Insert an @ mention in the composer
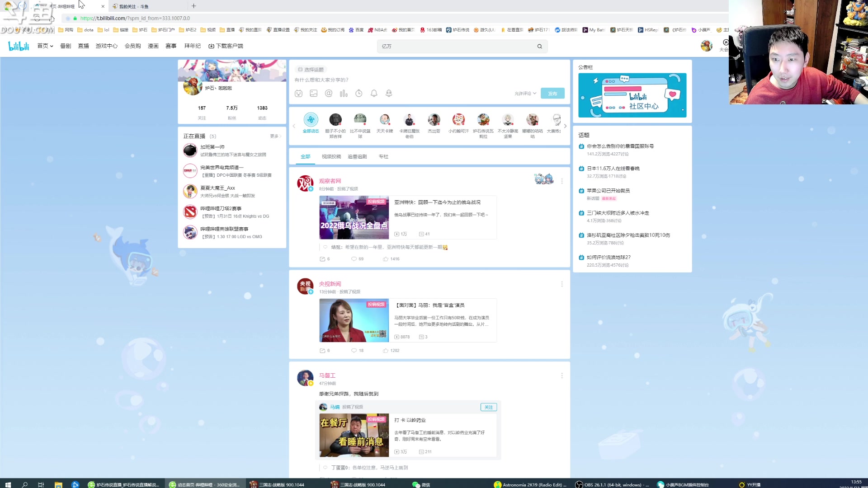The image size is (868, 488). tap(329, 94)
